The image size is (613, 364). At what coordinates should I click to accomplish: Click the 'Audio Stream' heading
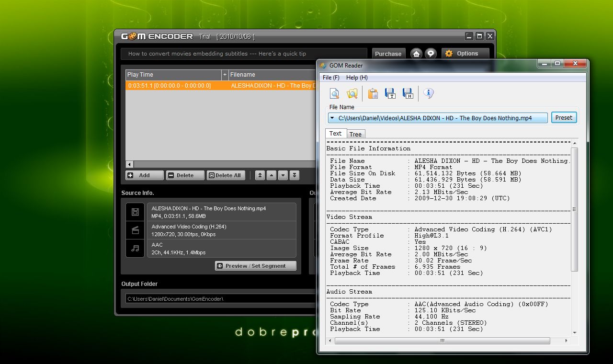349,292
